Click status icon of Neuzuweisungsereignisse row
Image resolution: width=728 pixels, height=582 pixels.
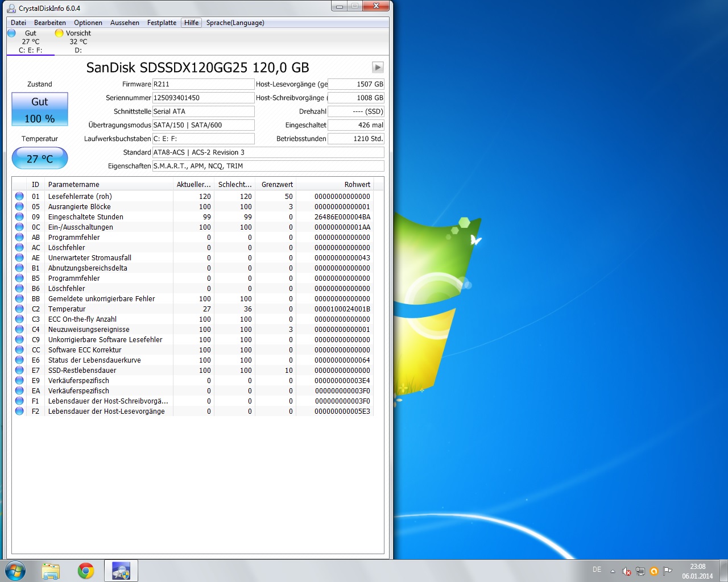[x=19, y=329]
